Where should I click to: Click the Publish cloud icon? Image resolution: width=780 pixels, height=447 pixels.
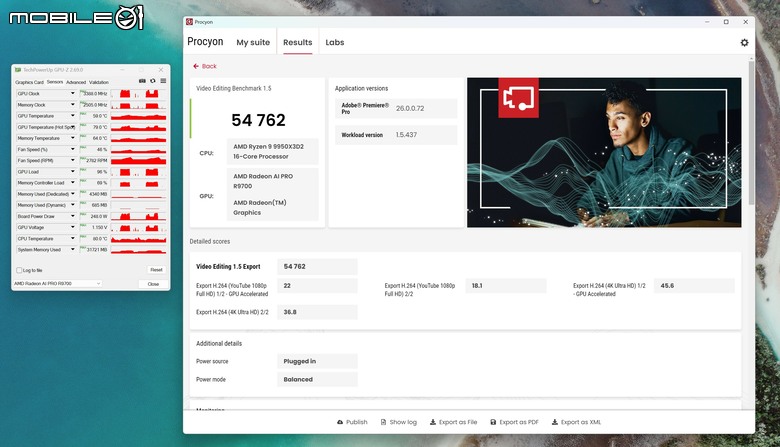coord(340,422)
